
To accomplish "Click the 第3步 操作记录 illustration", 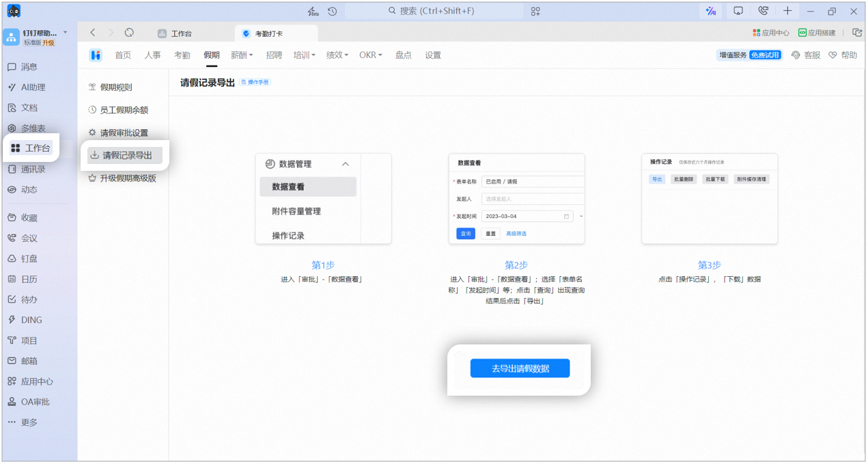I will (x=710, y=198).
